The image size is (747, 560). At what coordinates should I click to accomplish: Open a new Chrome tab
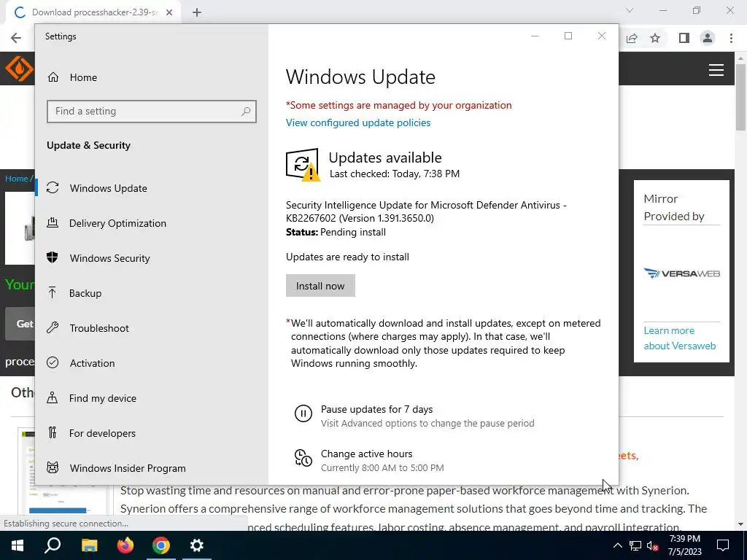197,12
